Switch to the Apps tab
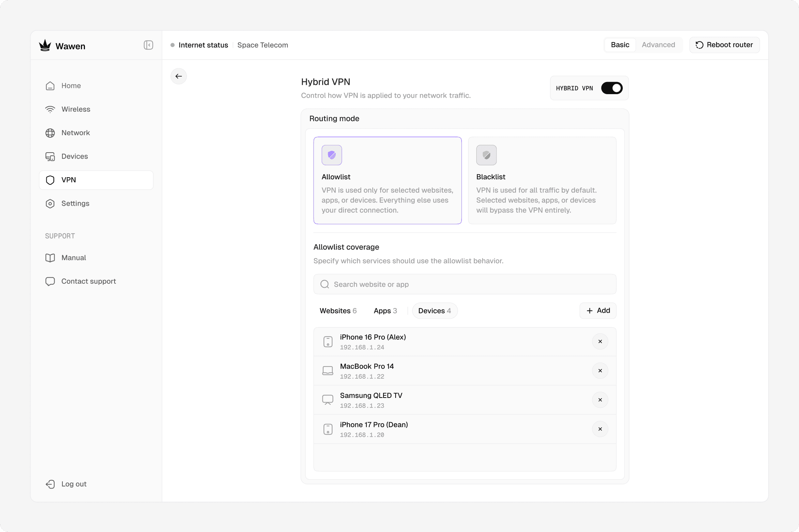 [x=385, y=311]
